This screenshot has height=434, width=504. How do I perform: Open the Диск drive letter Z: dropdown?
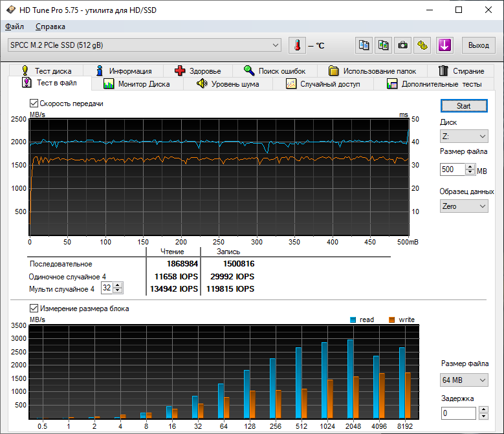[464, 136]
